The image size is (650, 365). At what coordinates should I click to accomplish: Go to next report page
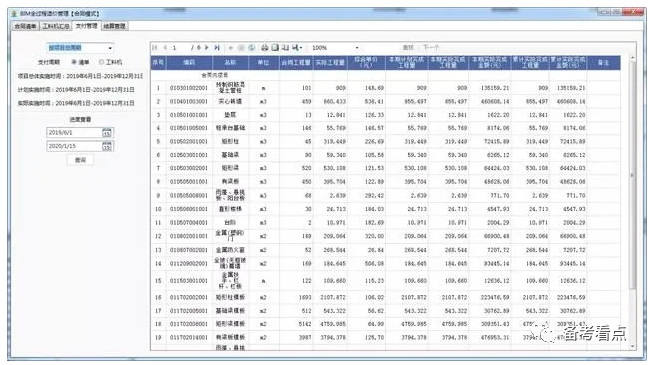(x=207, y=48)
